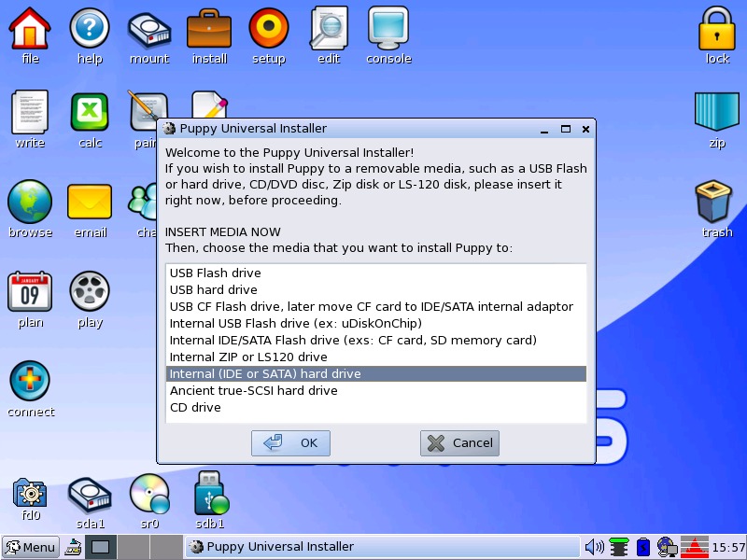Open the Puppy Menu button
This screenshot has height=560, width=747.
point(31,547)
